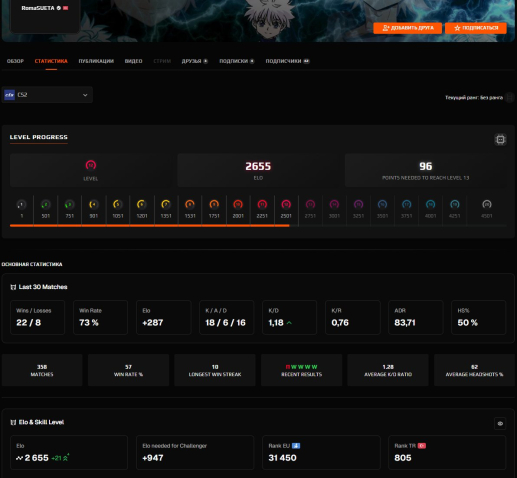The image size is (517, 478).
Task: Click the Elo +287 card
Action: [x=164, y=317]
